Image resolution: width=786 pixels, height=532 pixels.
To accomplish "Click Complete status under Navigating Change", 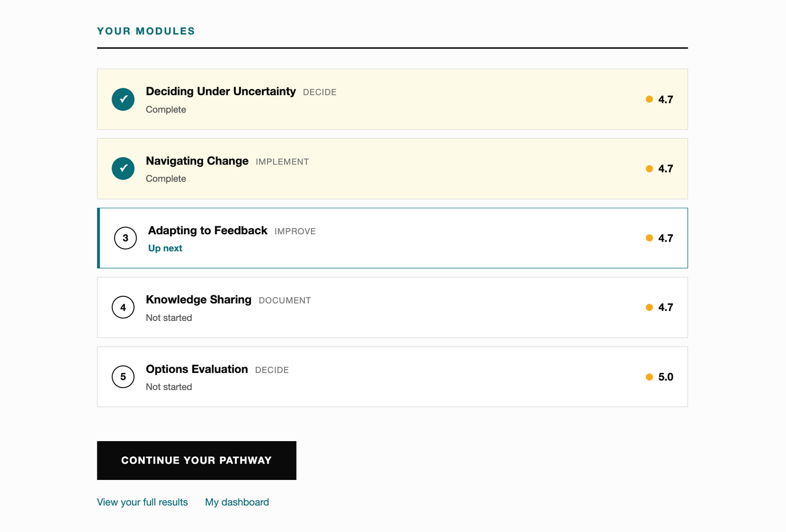I will click(166, 179).
